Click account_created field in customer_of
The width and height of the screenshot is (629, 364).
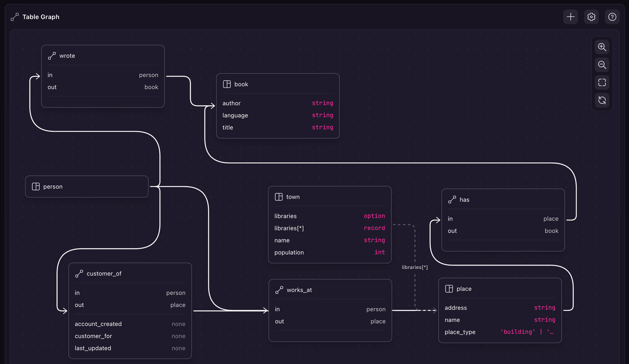point(130,324)
